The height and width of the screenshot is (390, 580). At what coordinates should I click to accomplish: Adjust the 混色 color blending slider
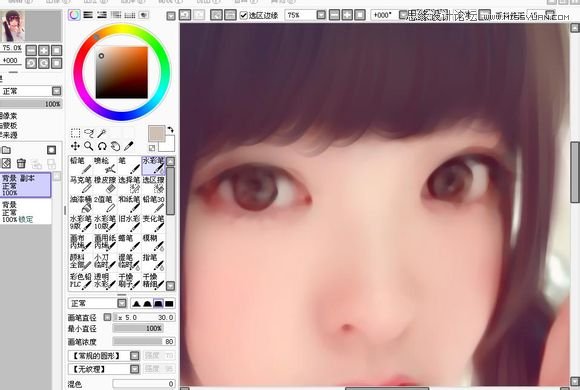tap(144, 384)
